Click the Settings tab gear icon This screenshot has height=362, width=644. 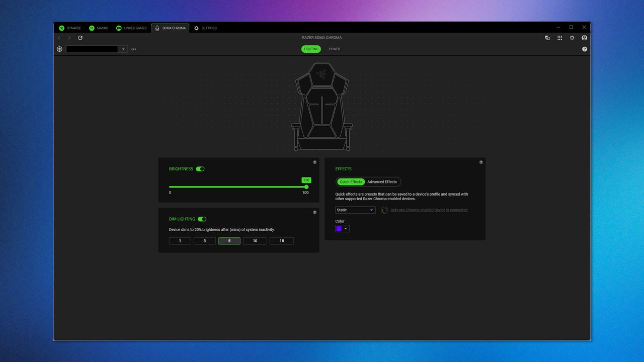tap(196, 28)
